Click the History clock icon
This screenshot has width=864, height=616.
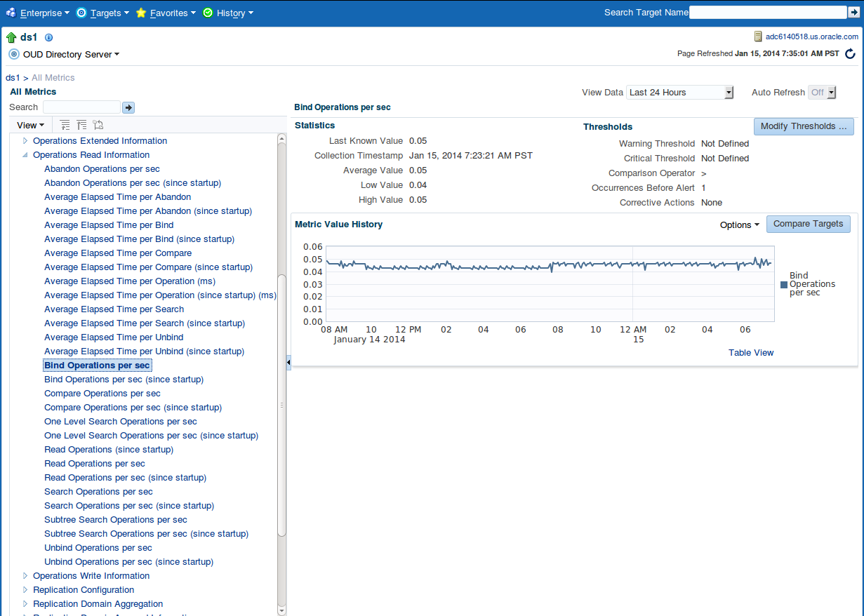pyautogui.click(x=206, y=13)
